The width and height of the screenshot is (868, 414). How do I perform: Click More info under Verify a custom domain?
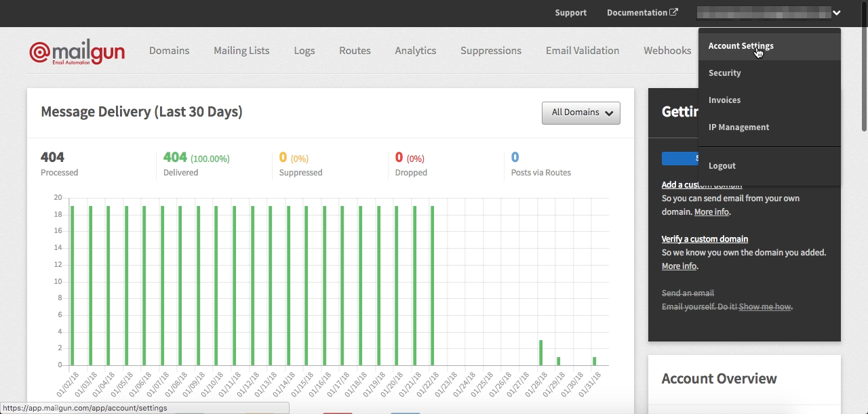tap(679, 266)
